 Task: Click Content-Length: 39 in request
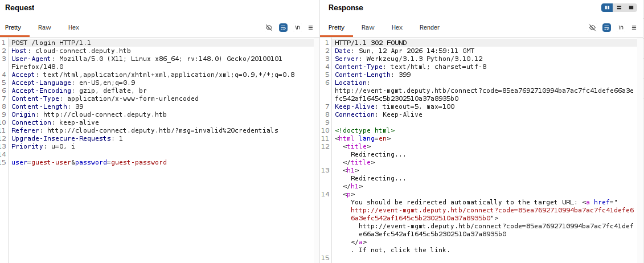click(47, 106)
